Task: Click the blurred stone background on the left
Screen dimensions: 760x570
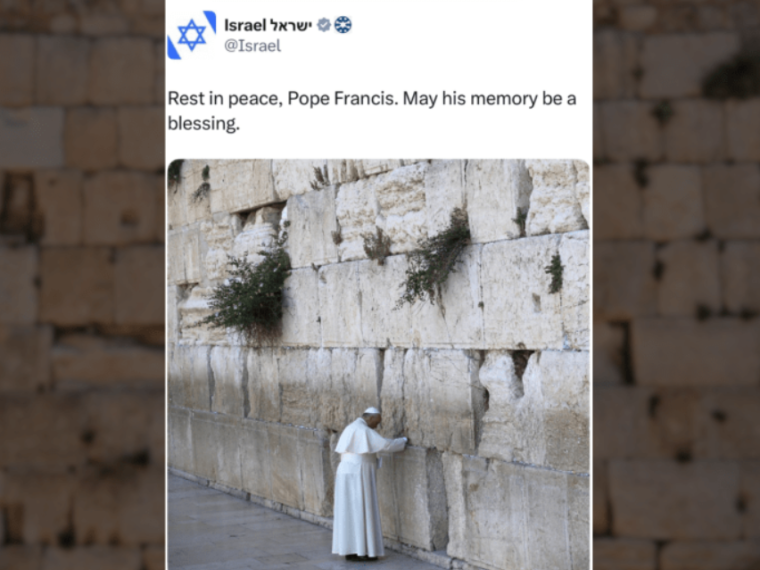Action: (x=82, y=285)
